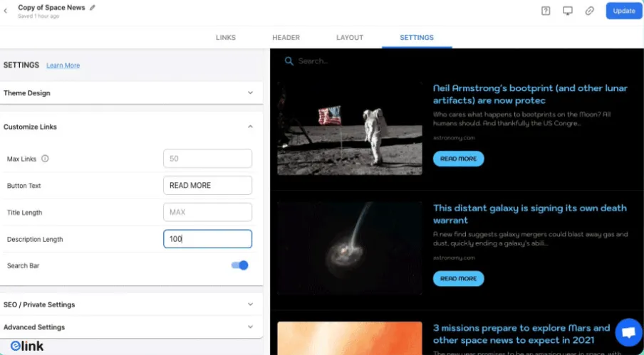The height and width of the screenshot is (355, 644).
Task: Click the Max Links input field
Action: tap(207, 159)
